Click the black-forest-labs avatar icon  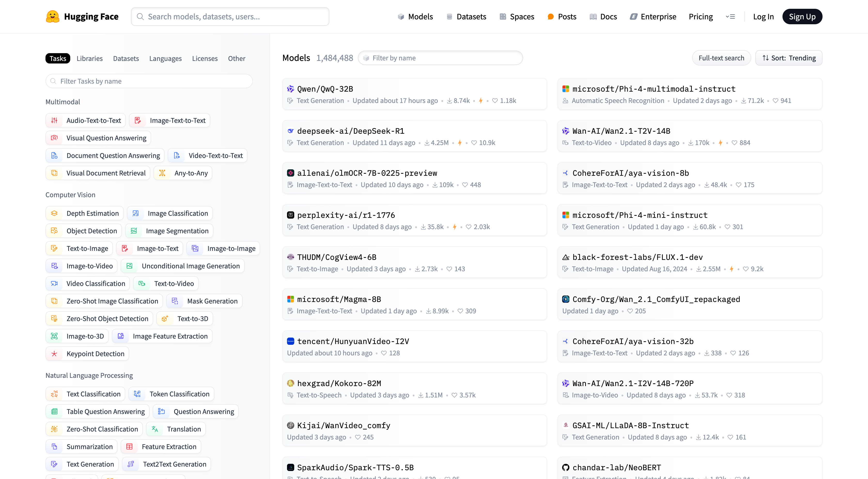click(x=565, y=257)
